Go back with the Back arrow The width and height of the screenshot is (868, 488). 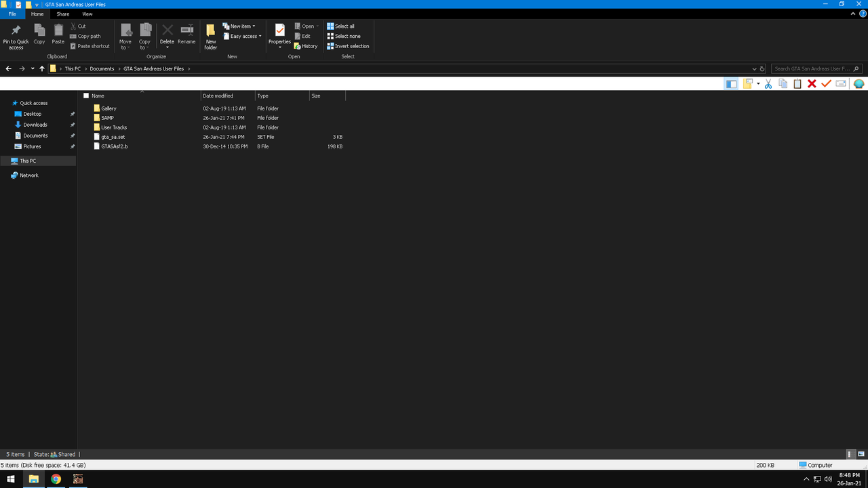tap(9, 68)
